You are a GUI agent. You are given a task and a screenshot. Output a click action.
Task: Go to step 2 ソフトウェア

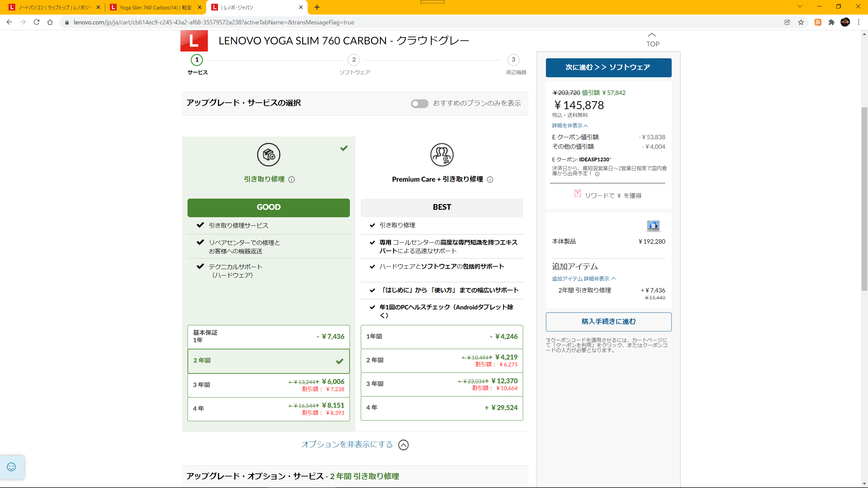(354, 65)
